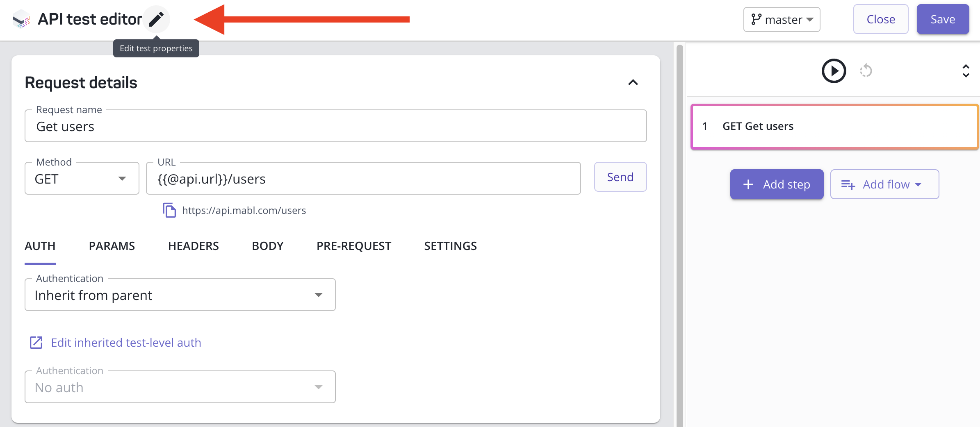This screenshot has height=427, width=980.
Task: Click into the Request name field
Action: tap(336, 126)
